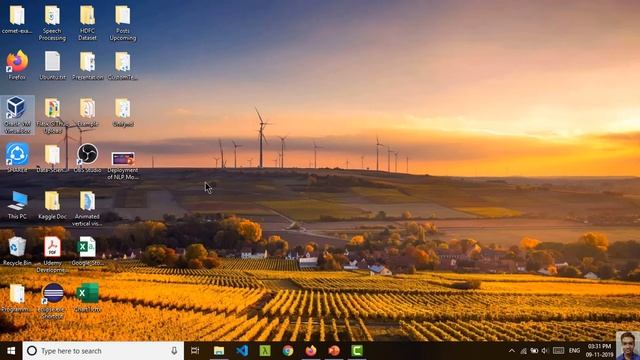Select the Udemy Development PDF file

52,254
